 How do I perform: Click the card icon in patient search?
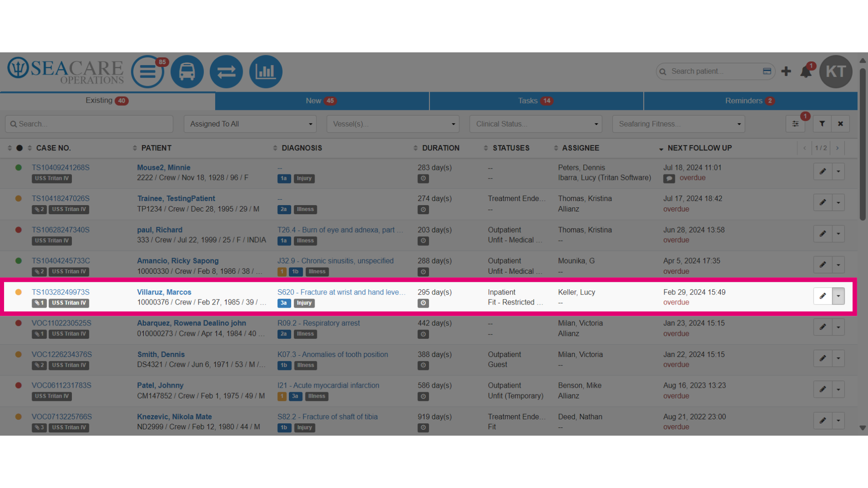(x=767, y=71)
